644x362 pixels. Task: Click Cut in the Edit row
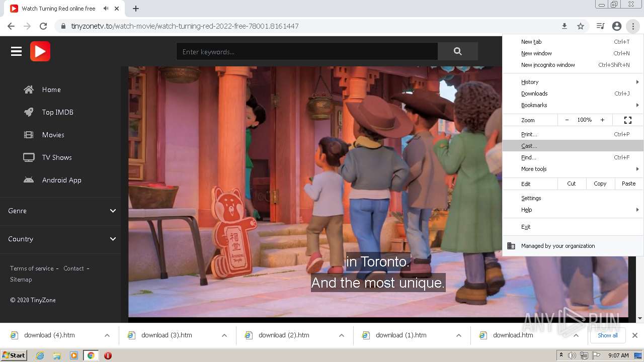572,184
